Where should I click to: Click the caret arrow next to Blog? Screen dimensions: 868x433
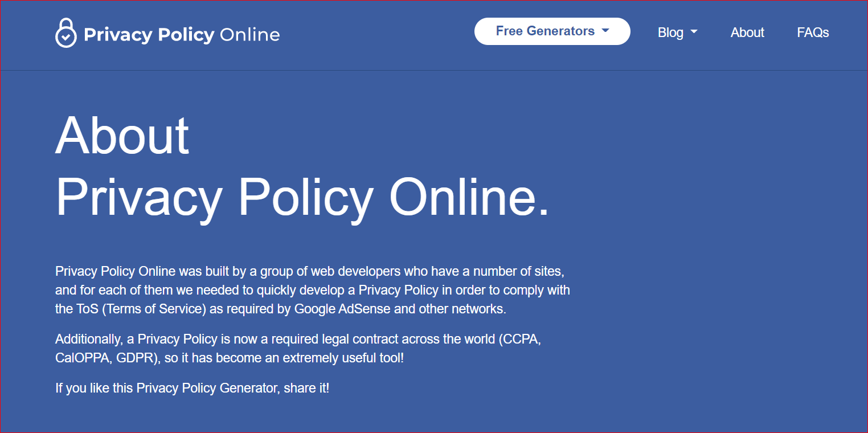tap(694, 32)
